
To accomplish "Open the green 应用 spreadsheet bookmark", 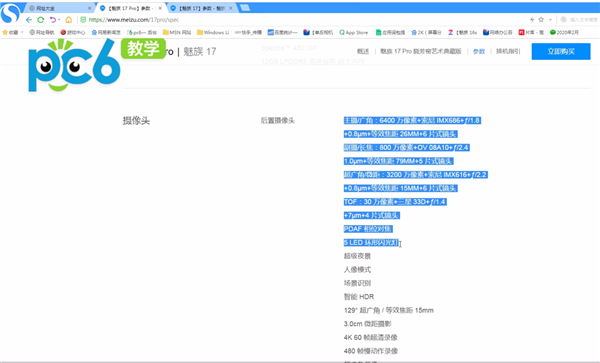I will tap(390, 33).
